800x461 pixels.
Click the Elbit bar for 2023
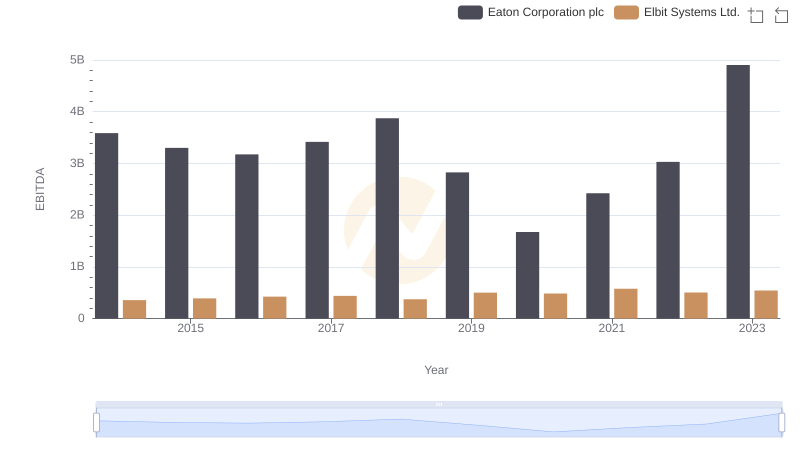point(766,304)
